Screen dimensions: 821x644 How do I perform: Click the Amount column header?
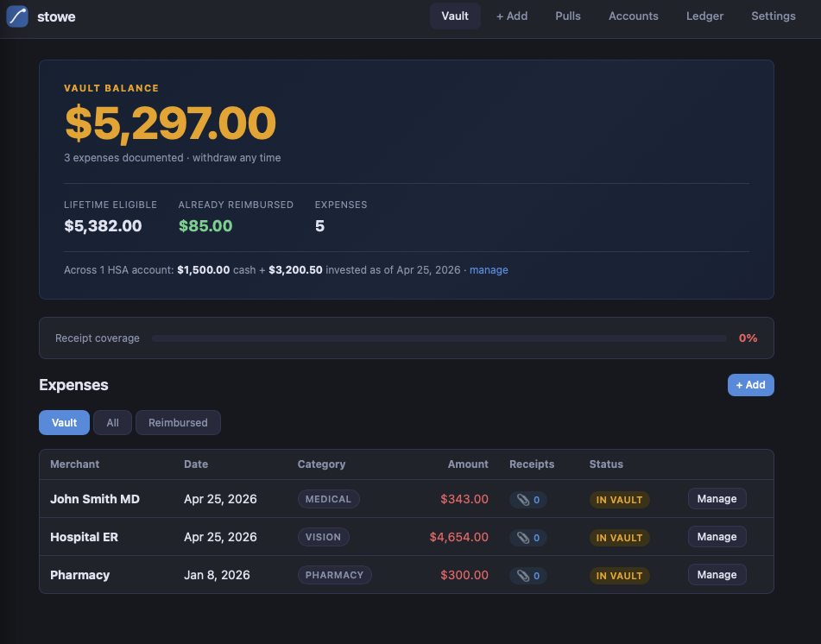coord(468,464)
